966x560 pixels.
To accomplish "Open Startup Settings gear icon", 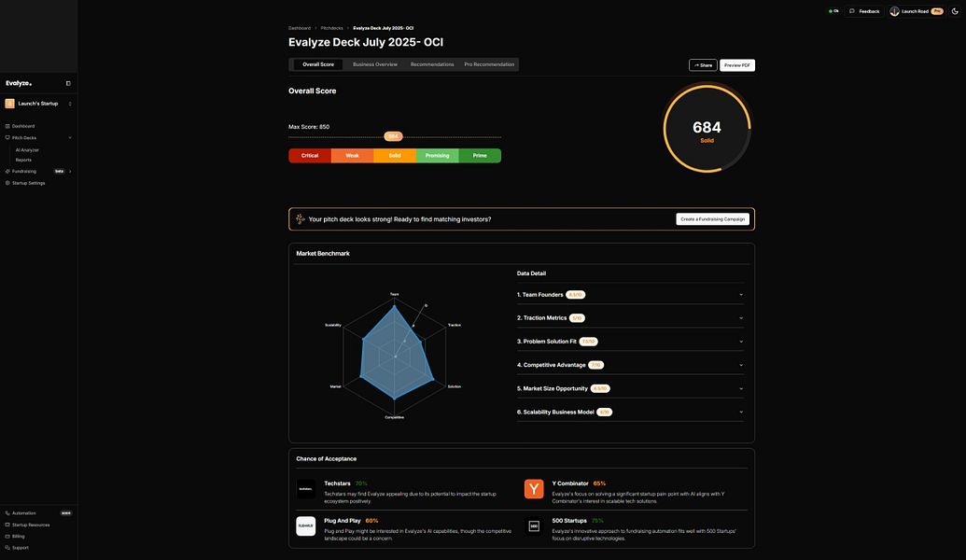I will coord(7,183).
